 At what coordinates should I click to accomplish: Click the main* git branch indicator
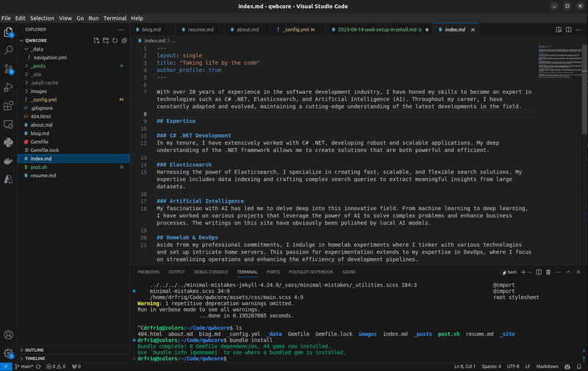24,367
